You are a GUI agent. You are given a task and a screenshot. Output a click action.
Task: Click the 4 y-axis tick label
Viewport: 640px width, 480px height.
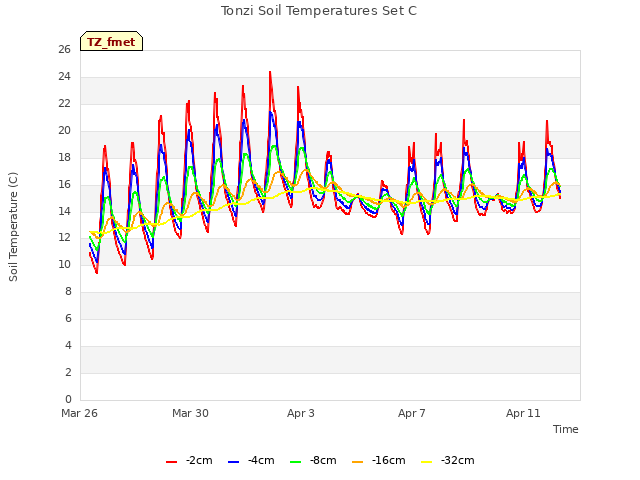pyautogui.click(x=68, y=346)
